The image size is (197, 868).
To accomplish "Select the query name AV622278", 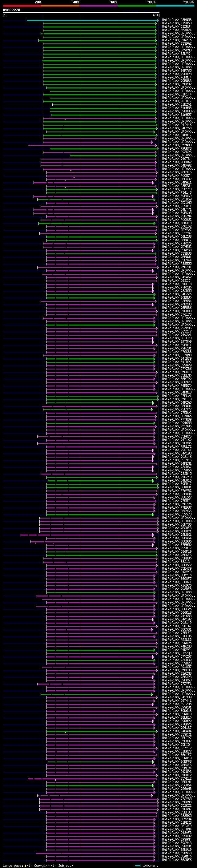I will (x=11, y=10).
